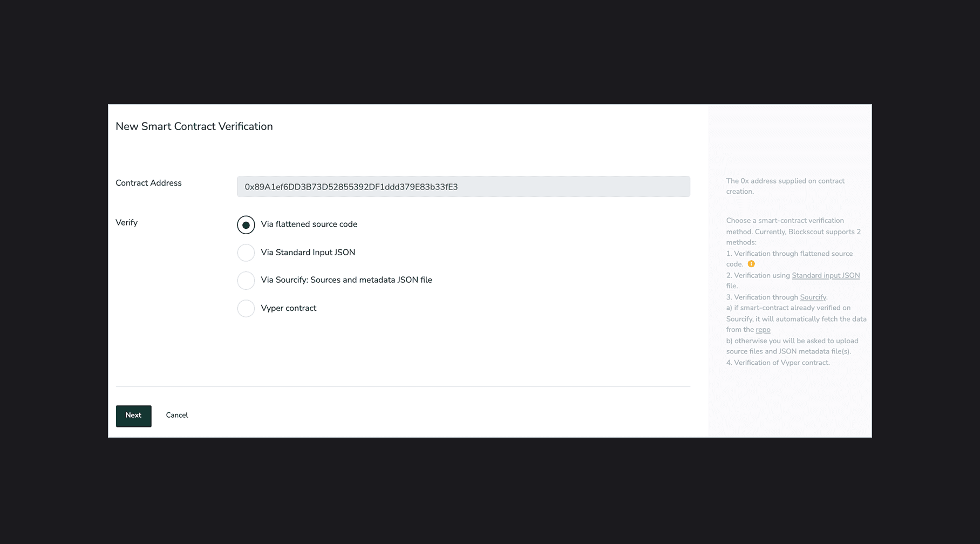Click the 'Sources and metadata JSON file' label text
Screen dimensions: 980x544
[371, 280]
